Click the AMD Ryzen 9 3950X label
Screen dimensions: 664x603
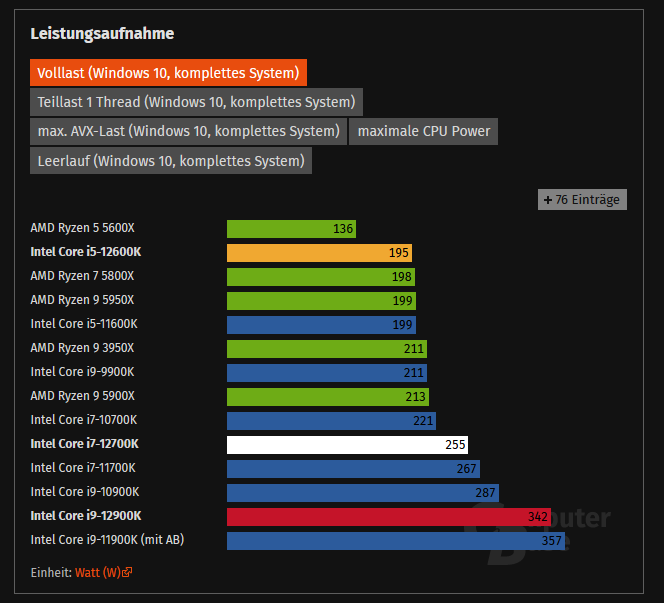coord(82,348)
